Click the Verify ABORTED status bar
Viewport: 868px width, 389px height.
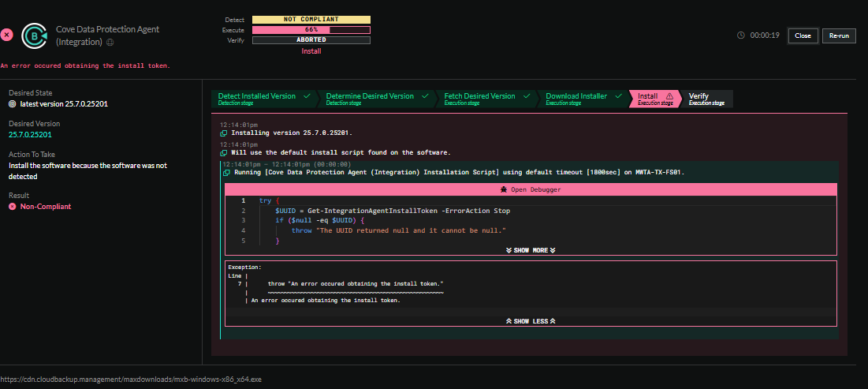point(311,40)
